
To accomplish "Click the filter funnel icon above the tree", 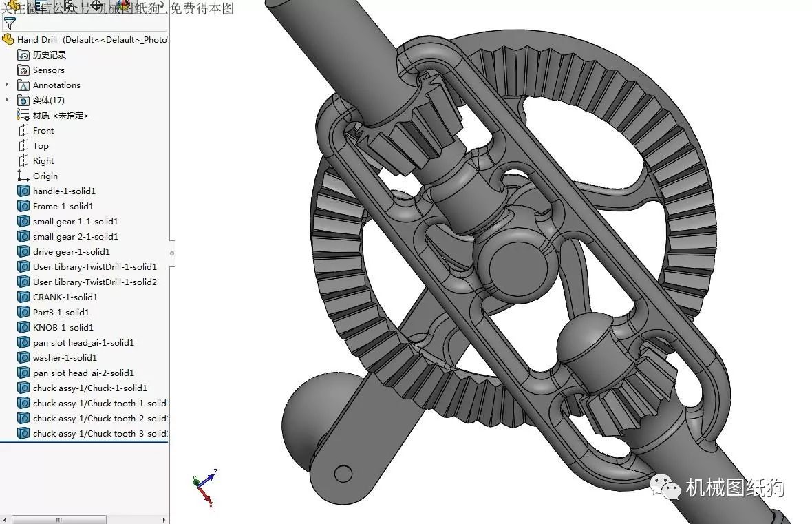I will (x=10, y=23).
